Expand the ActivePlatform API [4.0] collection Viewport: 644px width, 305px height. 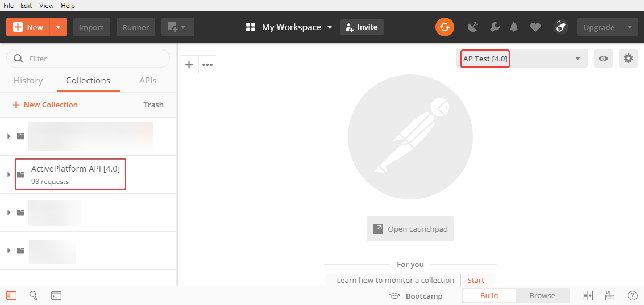tap(9, 174)
